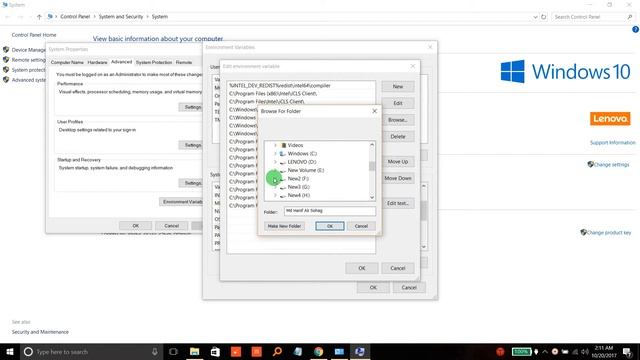Screen dimensions: 640x360
Task: Select C:\Program Files (x86)\Intel\iCLS Client entry
Action: click(x=301, y=93)
